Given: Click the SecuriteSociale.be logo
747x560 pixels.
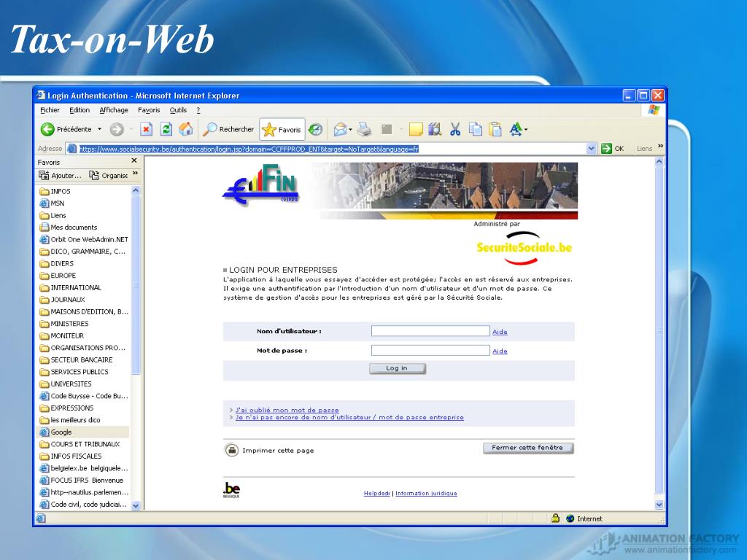Looking at the screenshot, I should click(524, 248).
